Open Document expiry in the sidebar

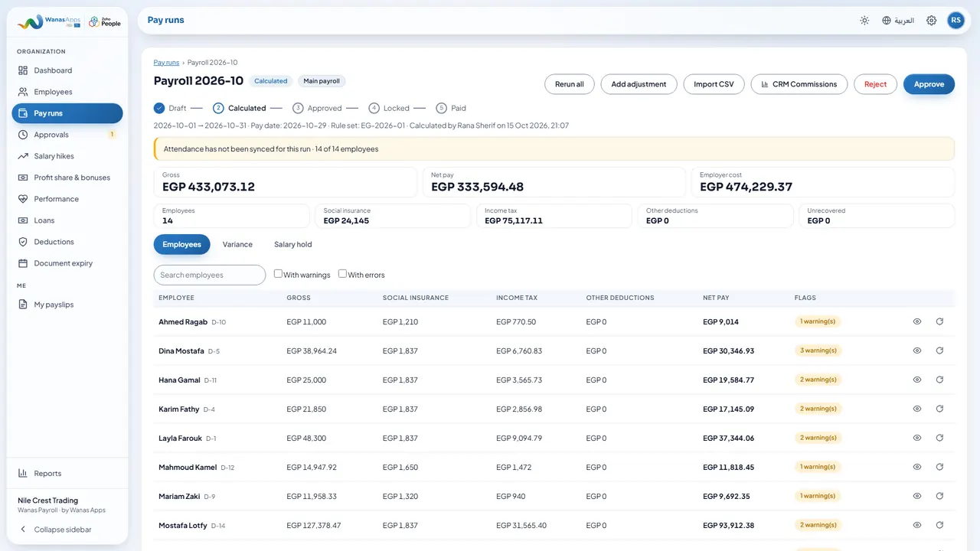coord(67,263)
